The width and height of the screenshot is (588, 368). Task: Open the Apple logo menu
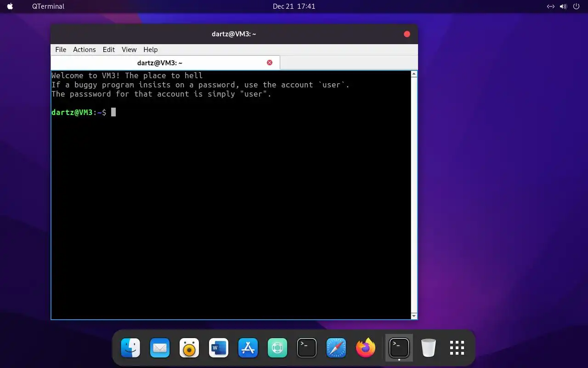tap(10, 6)
